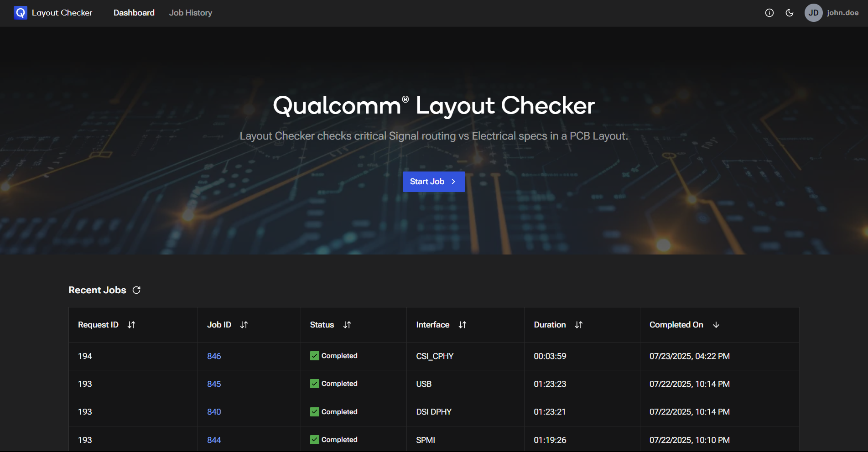Sort table by Job ID
This screenshot has width=868, height=452.
pos(244,325)
